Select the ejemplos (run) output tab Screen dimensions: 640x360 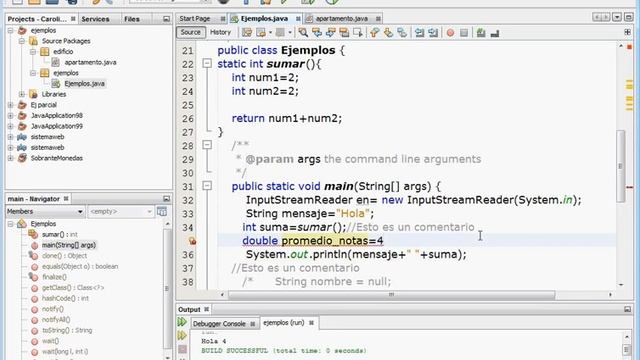tap(284, 323)
